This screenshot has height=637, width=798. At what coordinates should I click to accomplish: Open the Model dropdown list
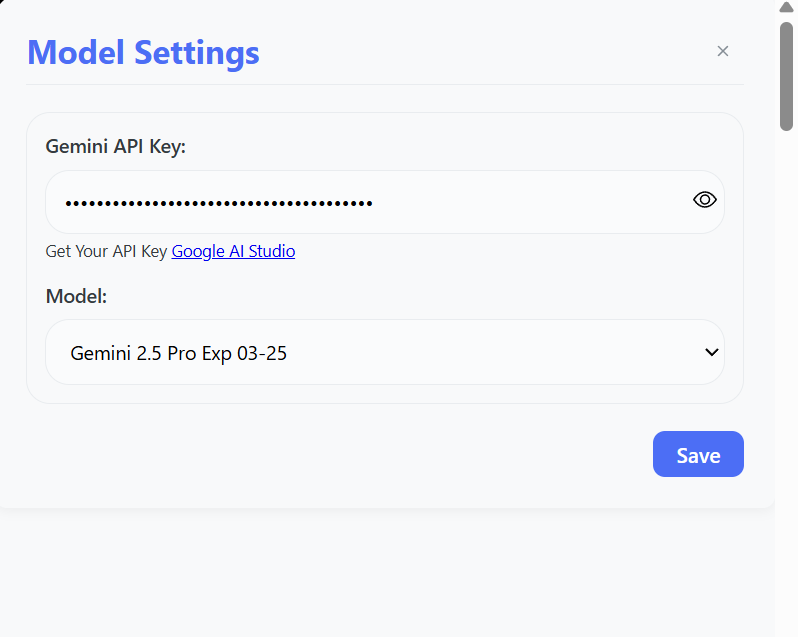[385, 352]
